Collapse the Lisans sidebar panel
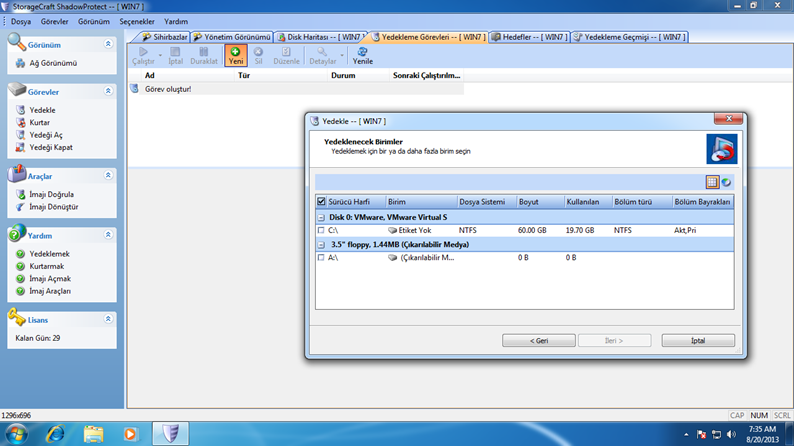This screenshot has width=794, height=446. point(108,319)
